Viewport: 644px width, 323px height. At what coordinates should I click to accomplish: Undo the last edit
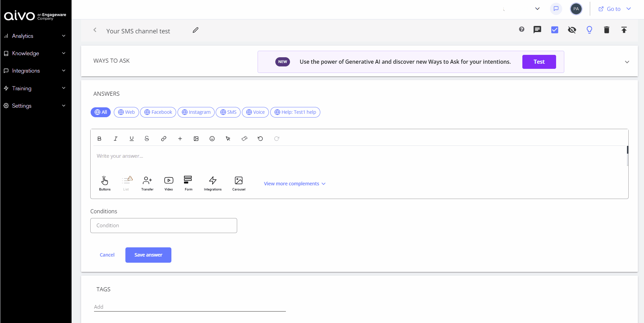260,139
